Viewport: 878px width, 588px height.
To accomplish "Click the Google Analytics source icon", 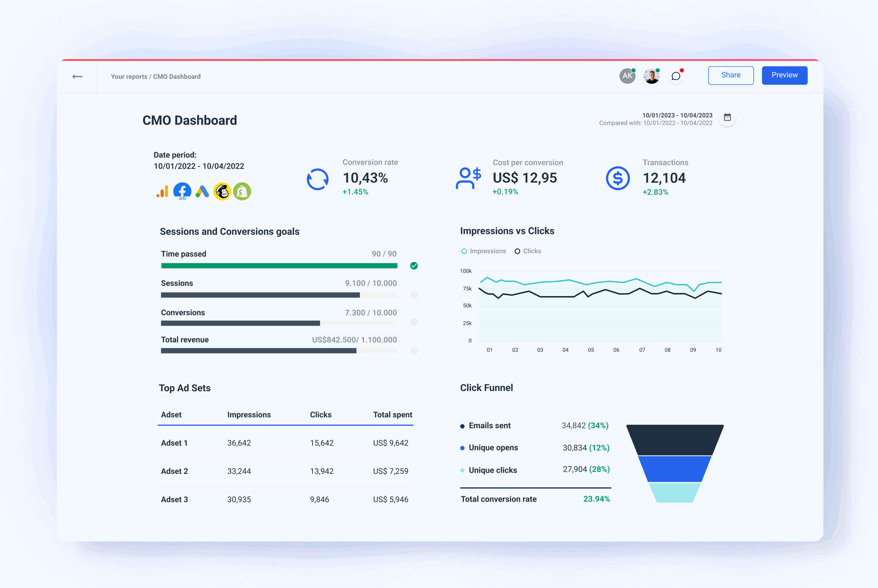I will click(162, 191).
